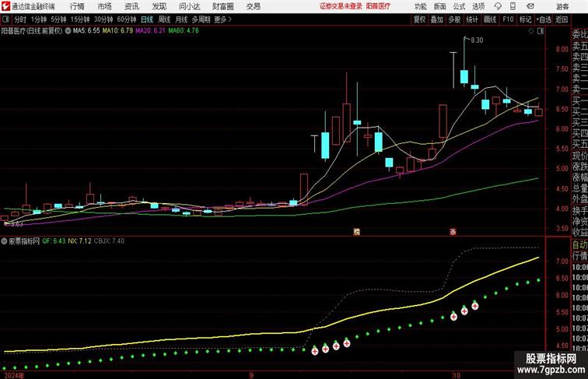Click the MA60: 4.76 label
Image resolution: width=588 pixels, height=379 pixels.
coord(184,31)
